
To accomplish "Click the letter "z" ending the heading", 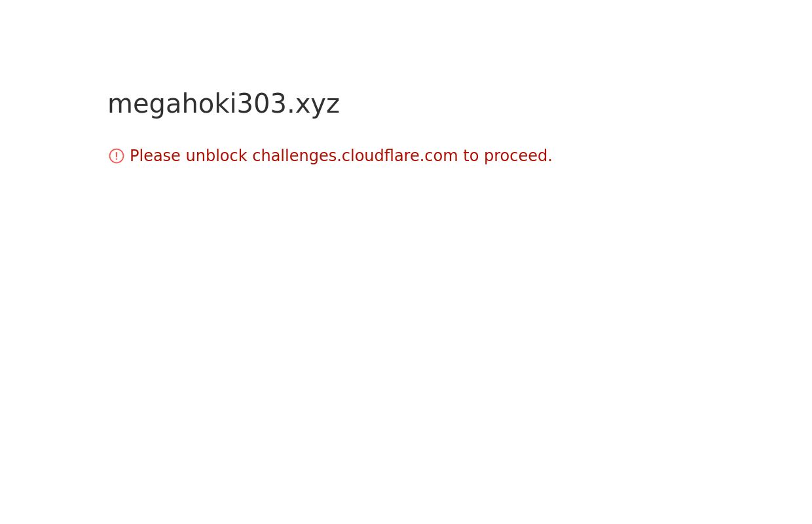I will (x=333, y=105).
